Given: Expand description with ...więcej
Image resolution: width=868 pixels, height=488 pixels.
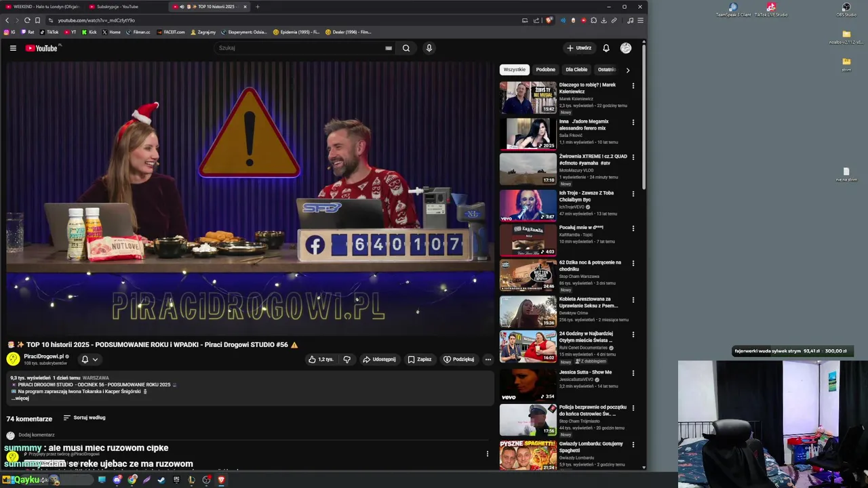Looking at the screenshot, I should click(x=20, y=398).
